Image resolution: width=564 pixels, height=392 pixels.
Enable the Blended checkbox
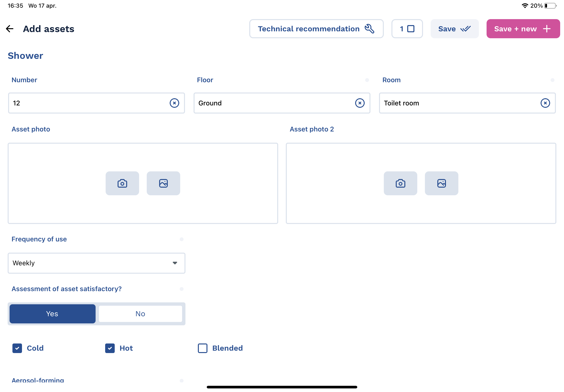point(203,348)
